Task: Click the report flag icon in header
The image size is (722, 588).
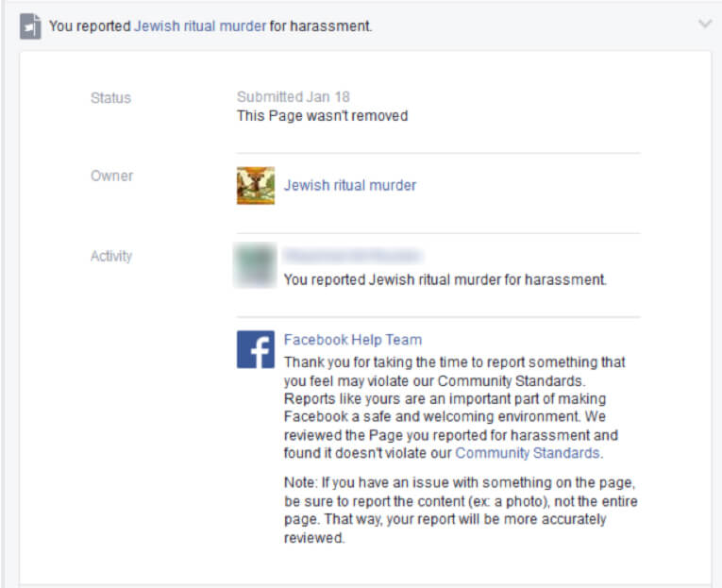Action: 30,26
